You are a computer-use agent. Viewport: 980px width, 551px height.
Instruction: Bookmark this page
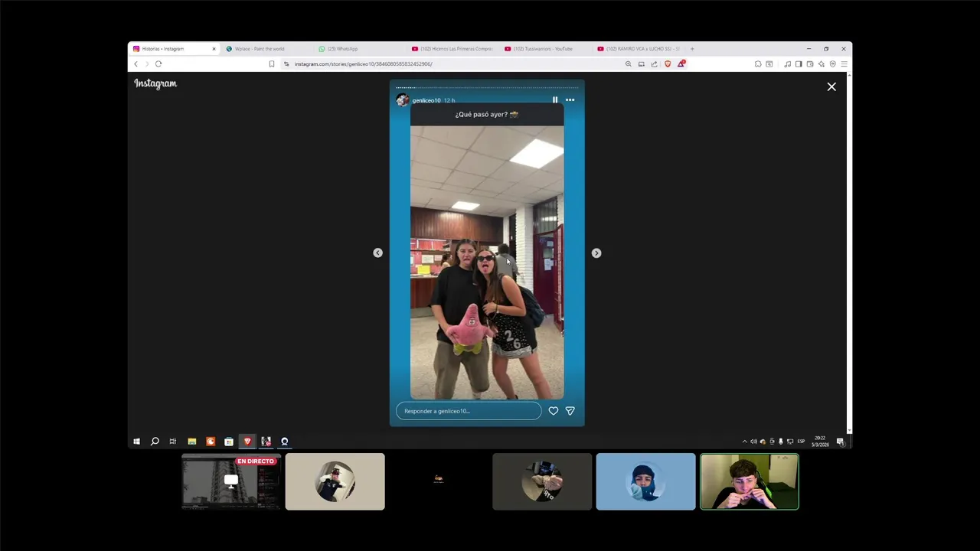tap(271, 64)
